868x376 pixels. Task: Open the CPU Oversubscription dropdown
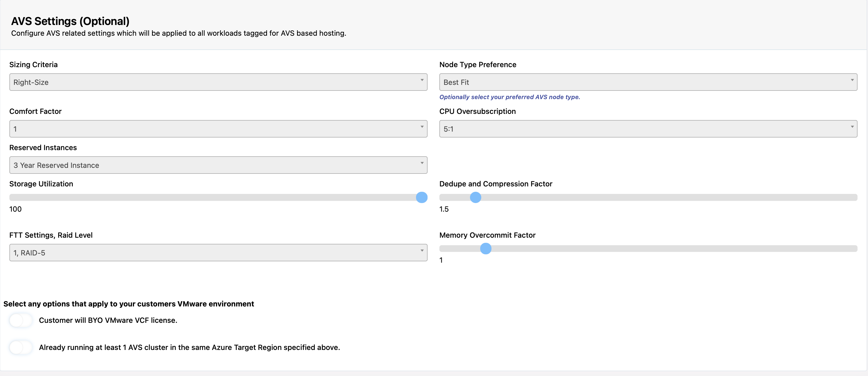point(648,129)
